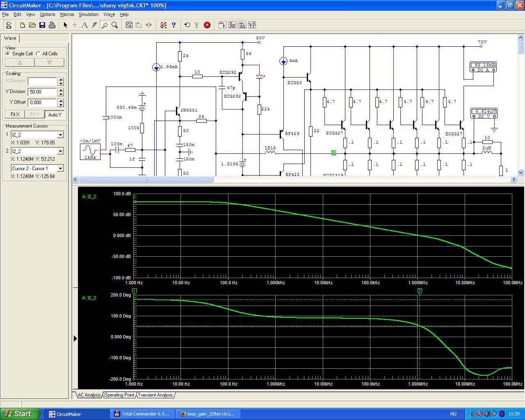Image resolution: width=525 pixels, height=420 pixels.
Task: Open the Measurement Cursor 1 dropdown
Action: pyautogui.click(x=60, y=135)
